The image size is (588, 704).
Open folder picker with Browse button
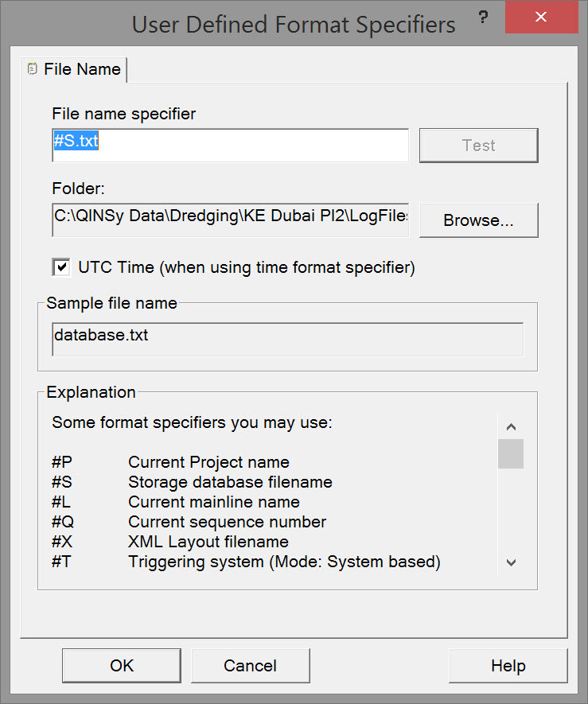[x=478, y=220]
